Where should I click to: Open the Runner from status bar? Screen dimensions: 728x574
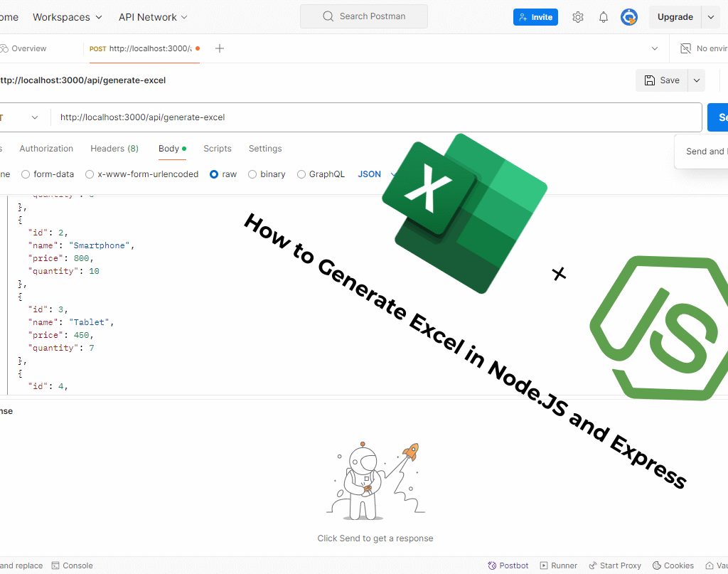tap(559, 565)
